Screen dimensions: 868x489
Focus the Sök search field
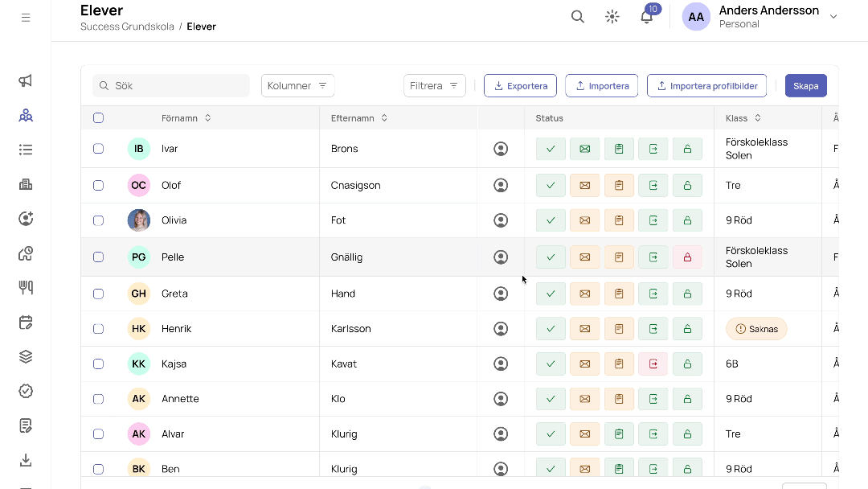pos(171,86)
